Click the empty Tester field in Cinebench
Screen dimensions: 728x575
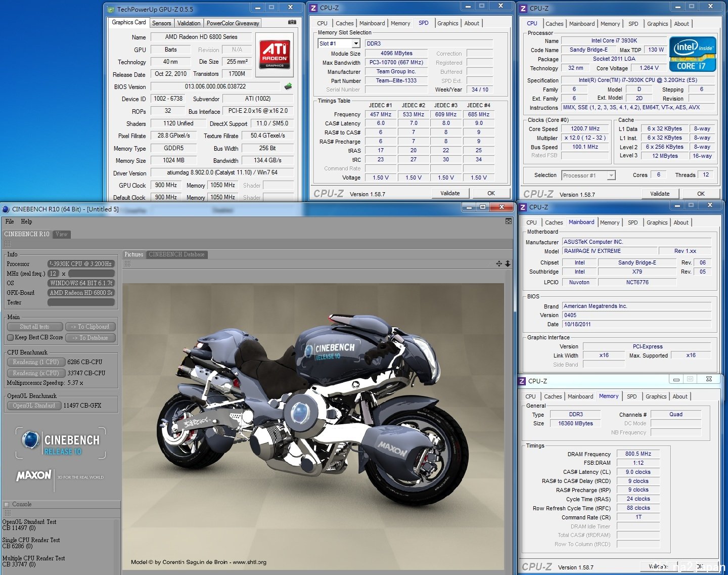pos(81,302)
